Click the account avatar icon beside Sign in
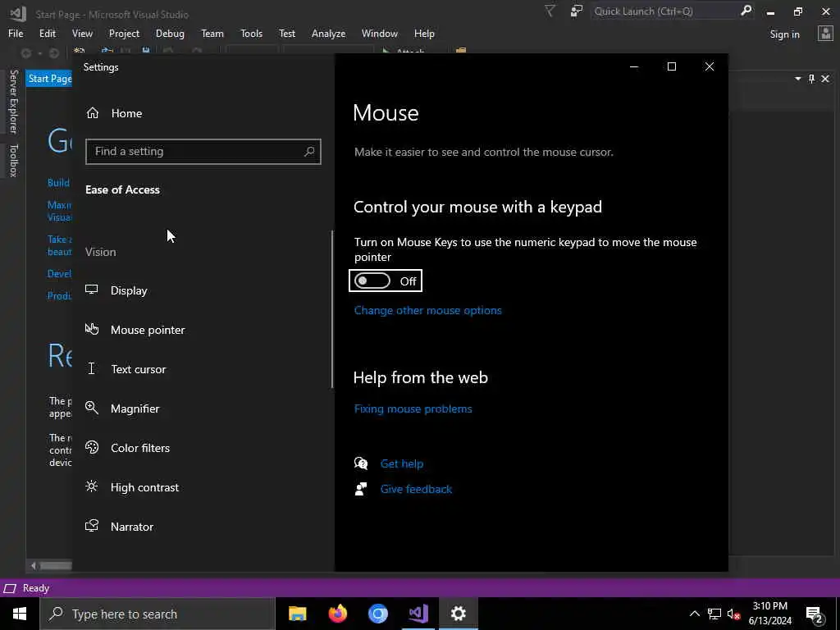Viewport: 840px width, 630px height. pos(825,33)
